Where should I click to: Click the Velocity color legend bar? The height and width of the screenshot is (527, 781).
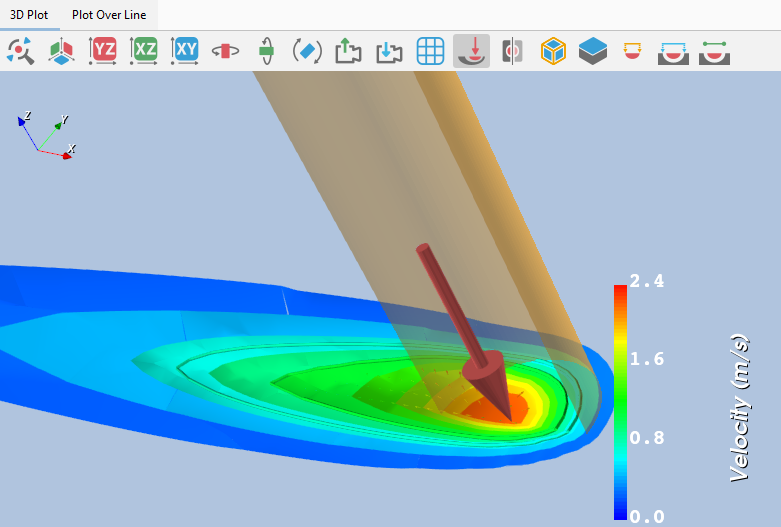click(620, 402)
